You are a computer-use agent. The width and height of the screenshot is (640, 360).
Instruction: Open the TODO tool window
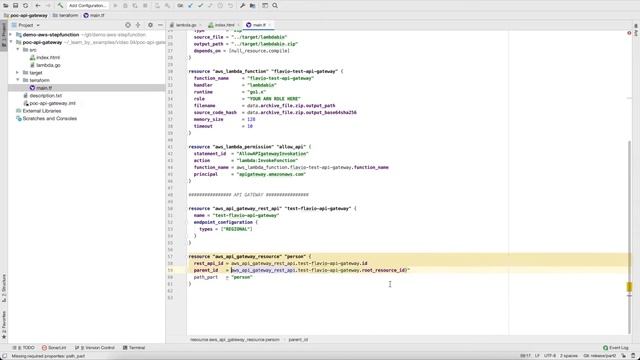click(x=23, y=348)
